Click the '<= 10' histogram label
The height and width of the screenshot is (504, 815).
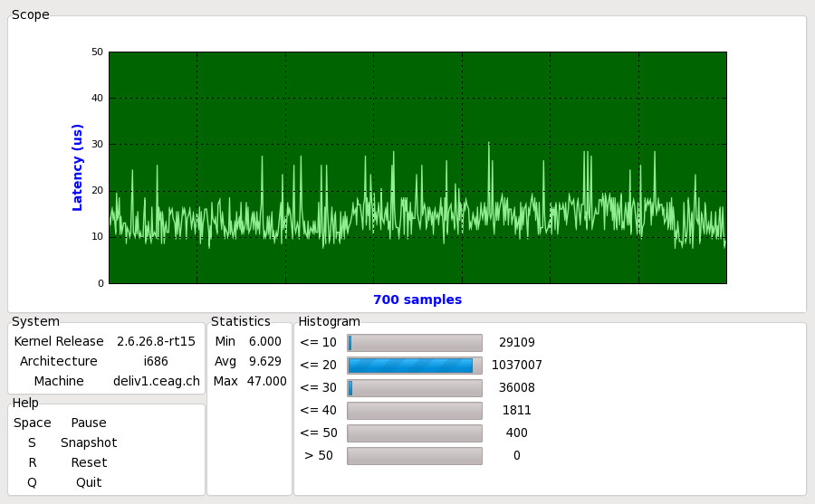tap(319, 342)
